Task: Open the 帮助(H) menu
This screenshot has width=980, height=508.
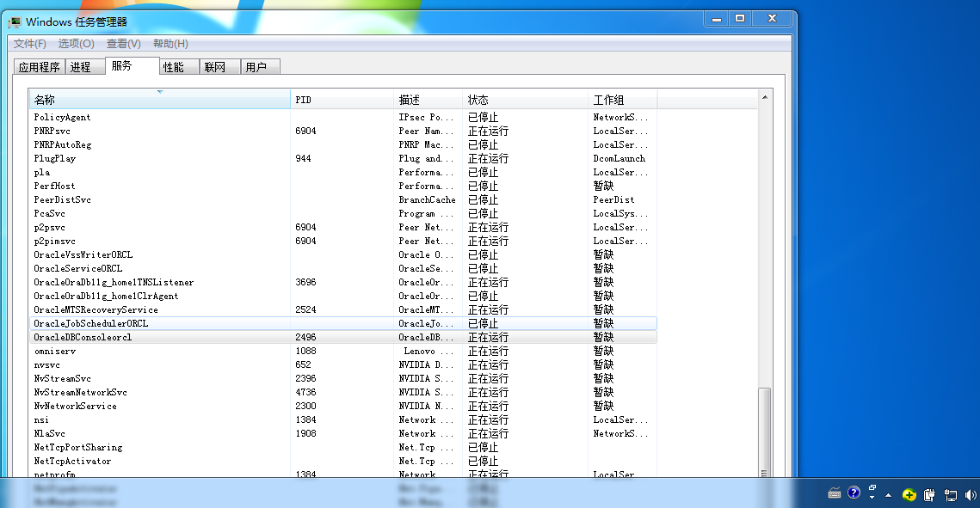Action: [170, 44]
